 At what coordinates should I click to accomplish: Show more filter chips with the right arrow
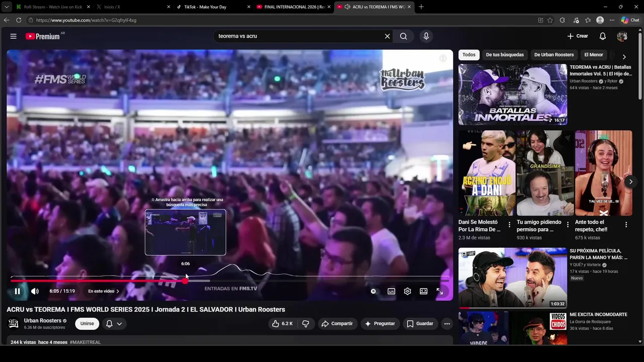(x=624, y=57)
